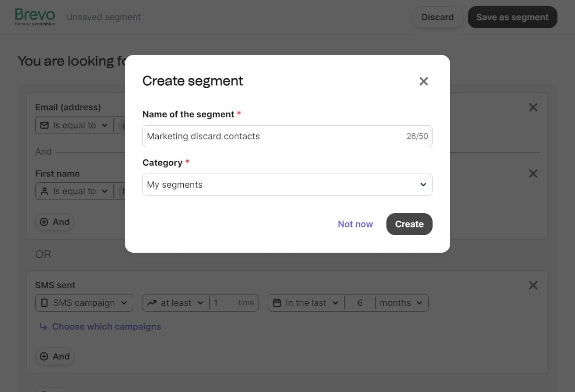The image size is (575, 392).
Task: Click Save as segment
Action: tap(512, 17)
